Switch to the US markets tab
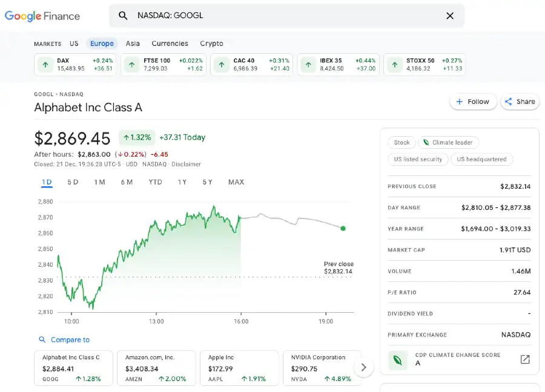545x392 pixels. [74, 44]
